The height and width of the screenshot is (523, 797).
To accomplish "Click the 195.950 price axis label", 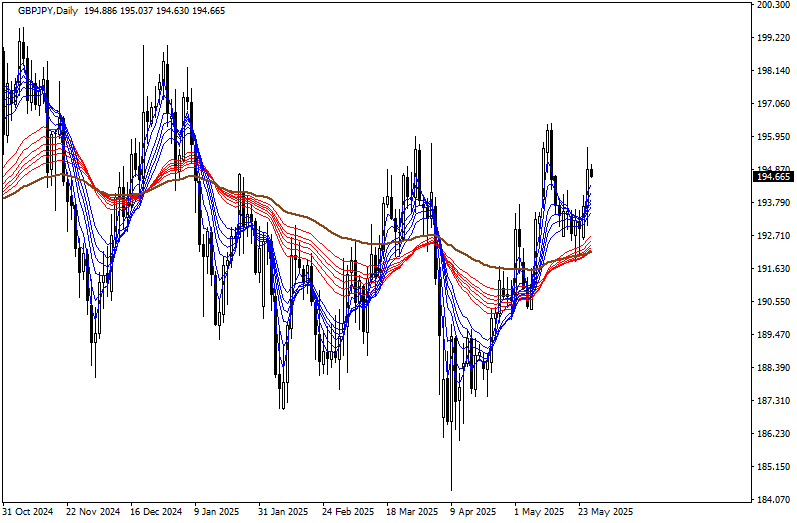I will pos(774,137).
